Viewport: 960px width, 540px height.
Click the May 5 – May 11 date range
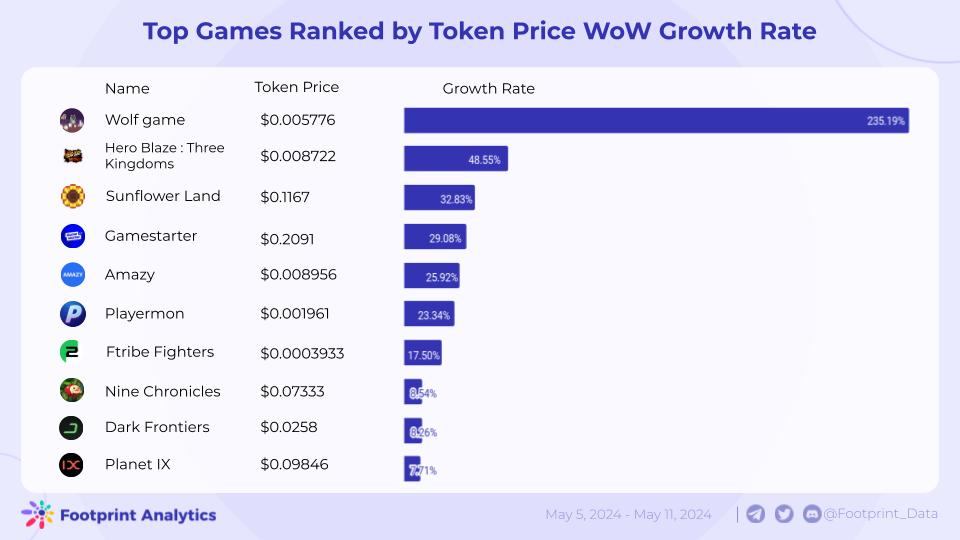[x=628, y=515]
